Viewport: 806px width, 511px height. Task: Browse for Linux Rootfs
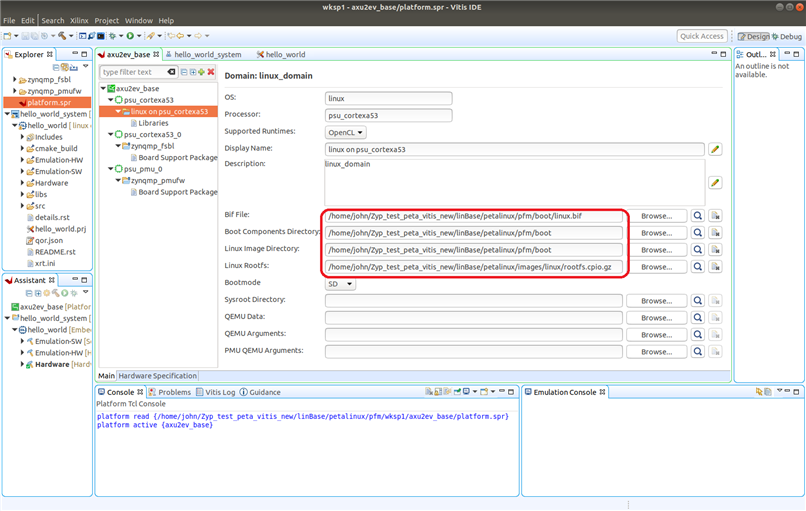tap(656, 267)
